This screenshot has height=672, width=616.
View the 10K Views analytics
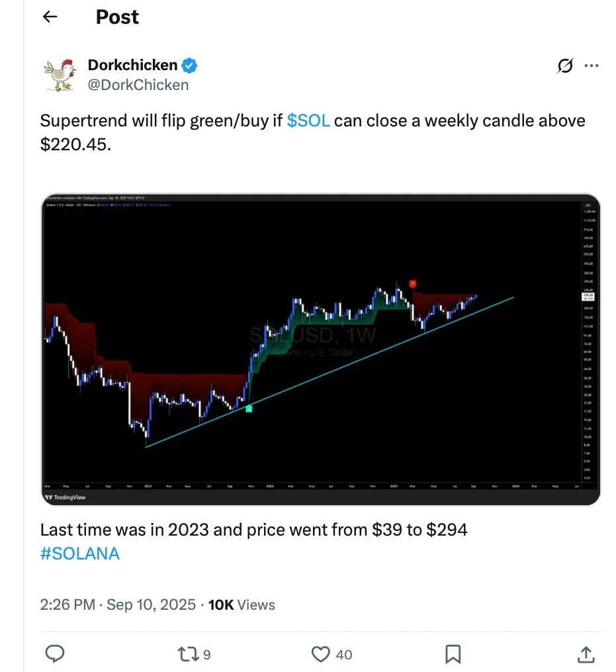242,604
